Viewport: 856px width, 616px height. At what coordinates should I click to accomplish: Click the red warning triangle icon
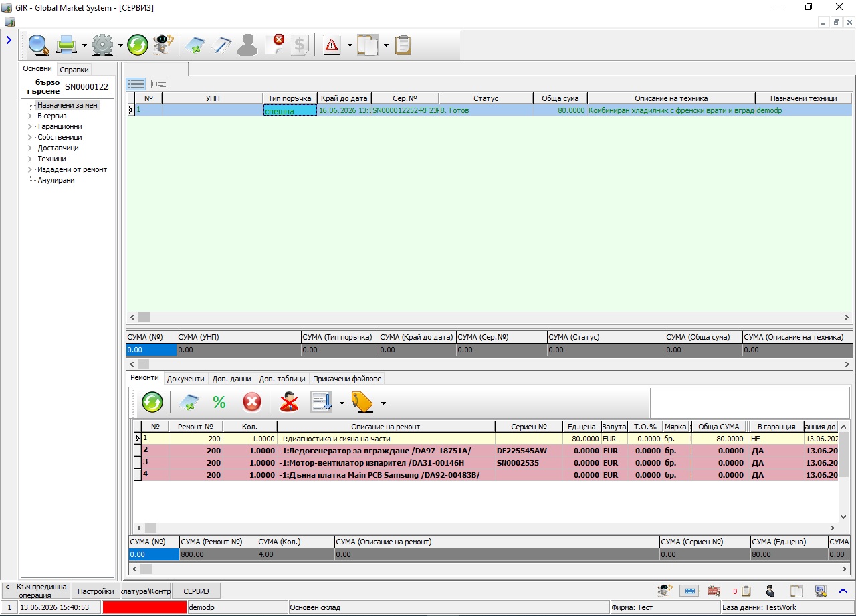click(x=331, y=45)
